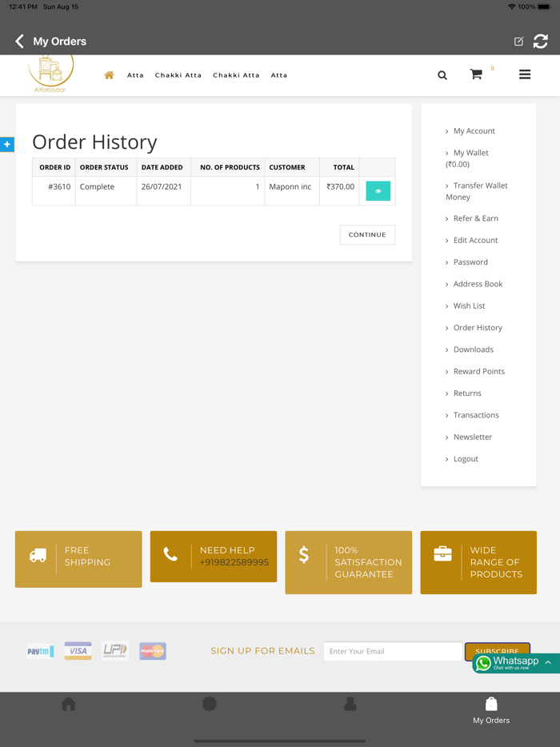Select the profile tab in the bottom bar
Screen dimensions: 560x747
pos(350,704)
